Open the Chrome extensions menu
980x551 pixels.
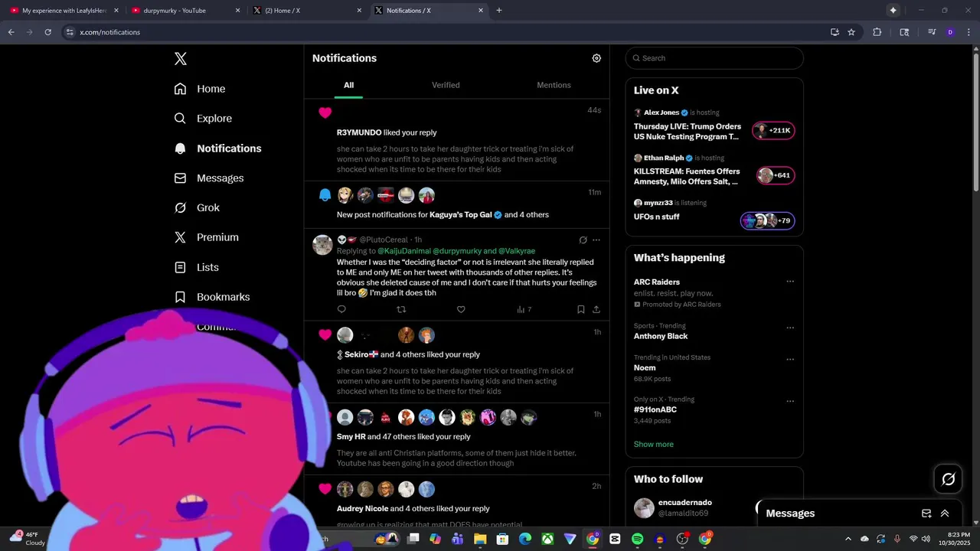pyautogui.click(x=877, y=32)
